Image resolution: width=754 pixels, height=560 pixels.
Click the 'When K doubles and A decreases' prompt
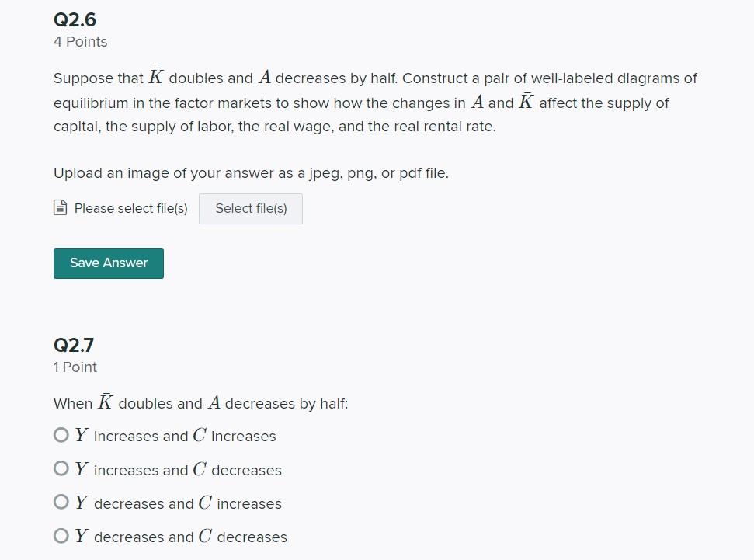click(x=201, y=402)
